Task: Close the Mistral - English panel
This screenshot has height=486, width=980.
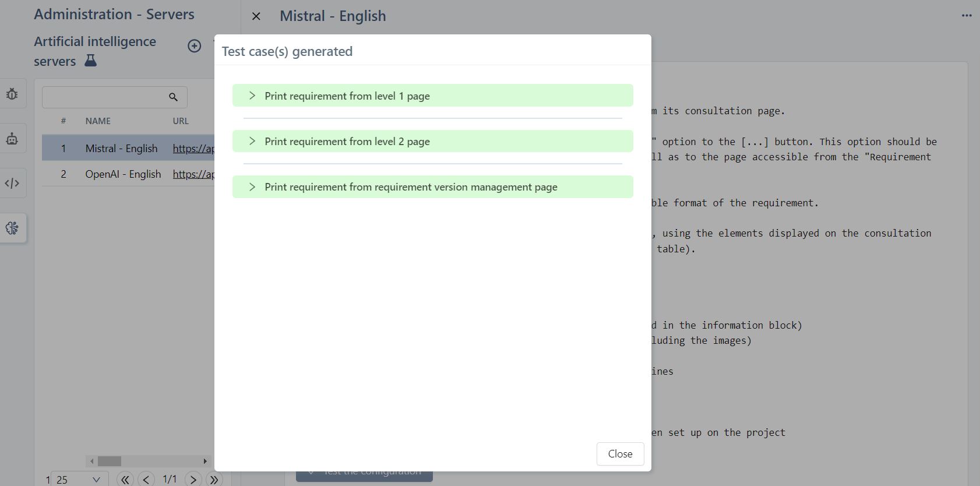Action: click(x=256, y=16)
